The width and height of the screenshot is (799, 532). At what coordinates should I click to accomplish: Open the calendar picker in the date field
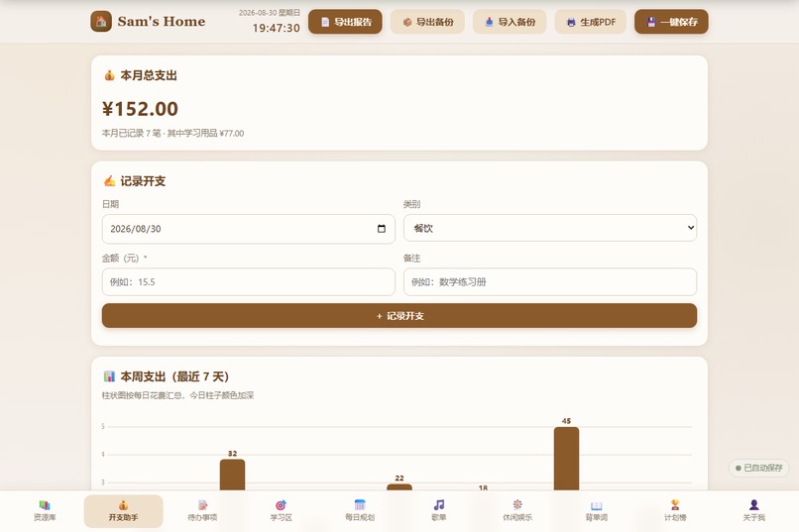[x=381, y=229]
